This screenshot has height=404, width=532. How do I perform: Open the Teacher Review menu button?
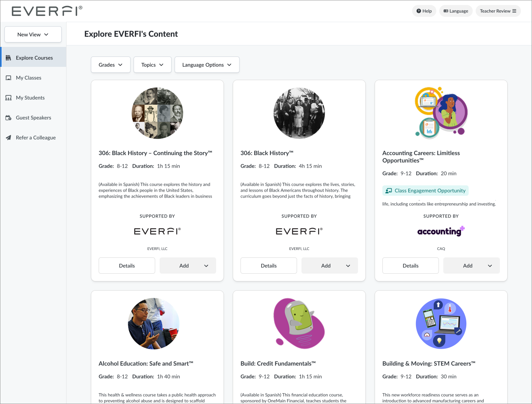point(498,11)
